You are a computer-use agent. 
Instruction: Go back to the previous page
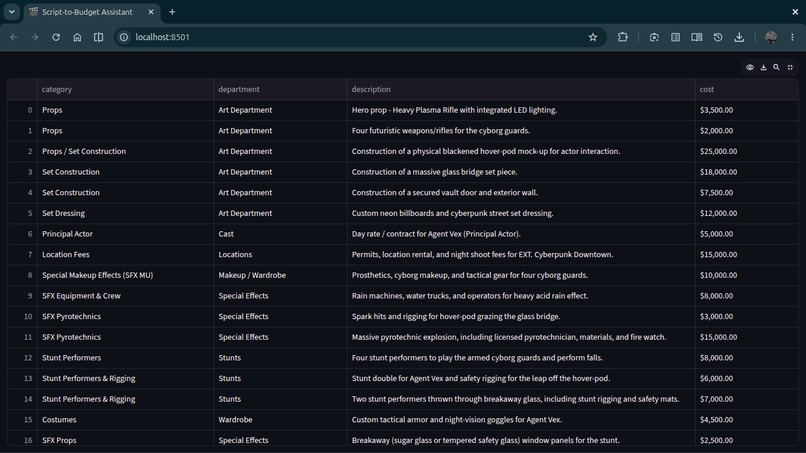click(14, 37)
